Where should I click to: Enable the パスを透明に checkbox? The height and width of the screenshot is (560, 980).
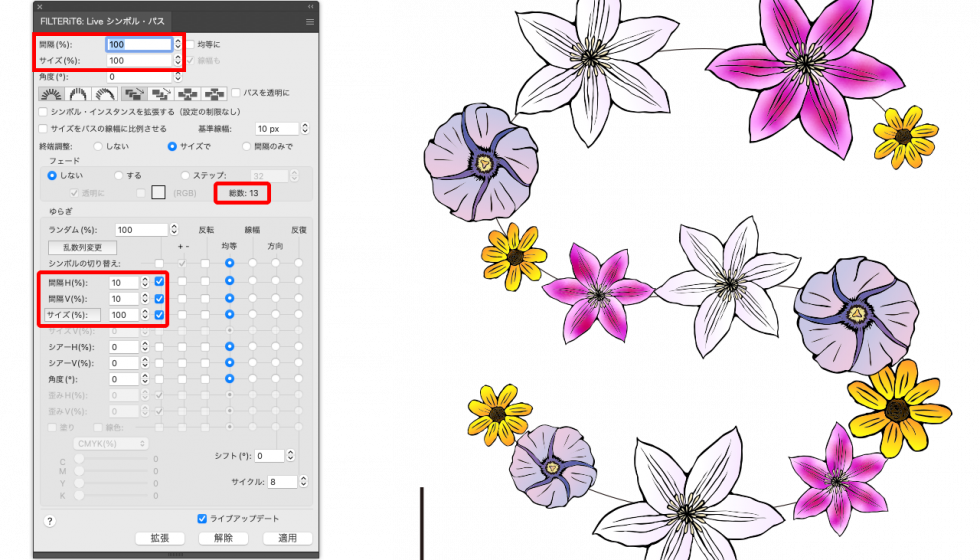[x=236, y=93]
